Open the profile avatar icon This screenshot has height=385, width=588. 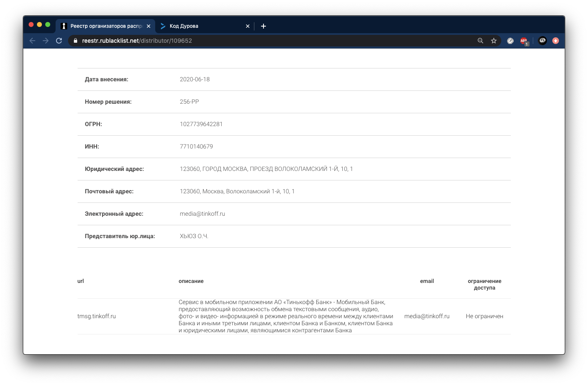click(542, 41)
